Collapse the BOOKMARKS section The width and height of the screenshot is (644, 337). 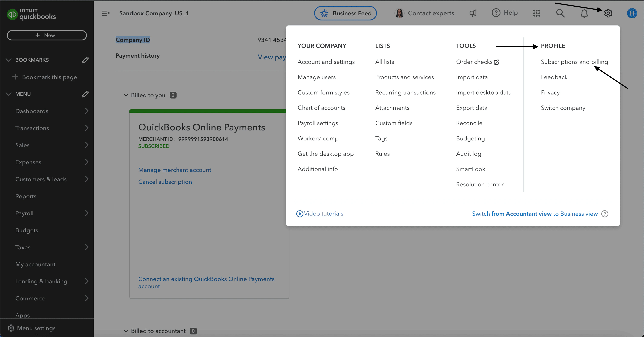pyautogui.click(x=9, y=60)
